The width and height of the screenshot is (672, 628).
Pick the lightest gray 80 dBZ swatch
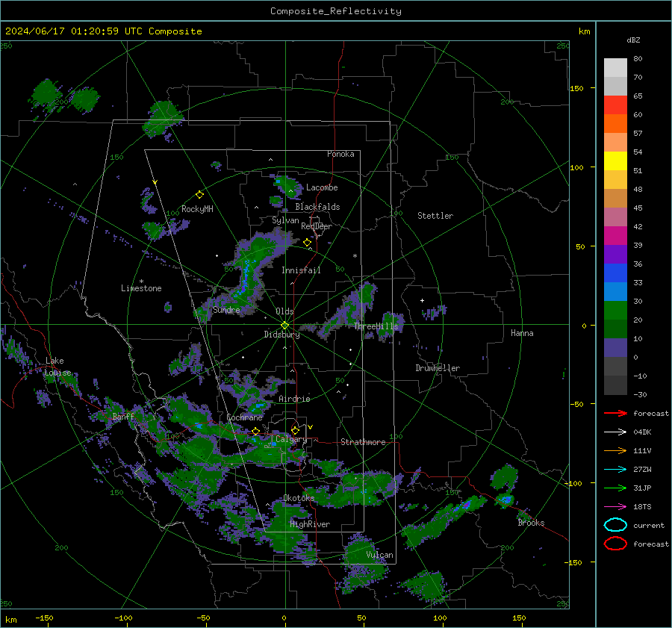[615, 67]
